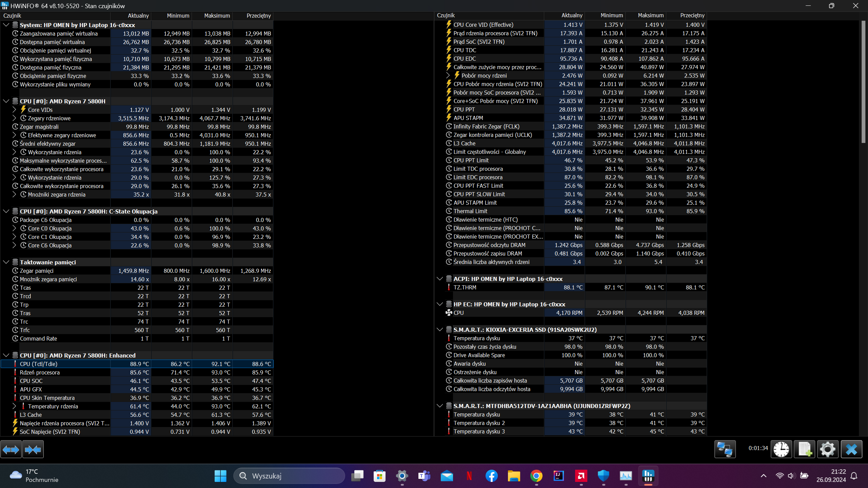Viewport: 868px width, 488px height.
Task: Collapse the ACPI: HP OMEN section
Action: [x=440, y=279]
